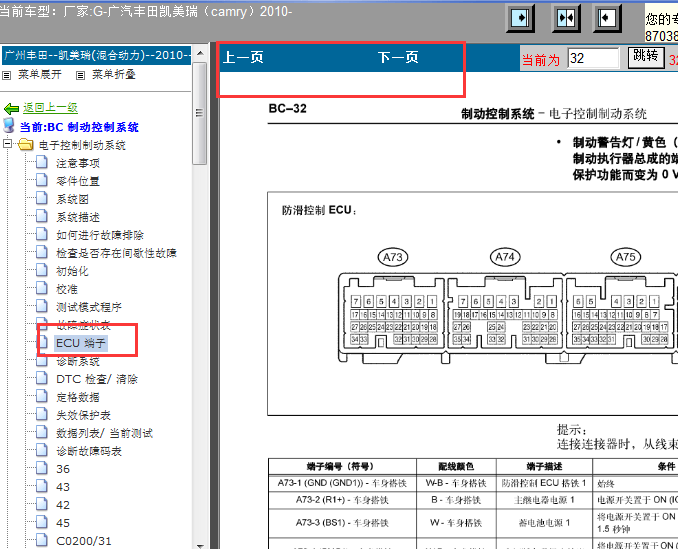This screenshot has height=549, width=678.
Task: Open the 电子控制制动系统 folder
Action: click(82, 145)
